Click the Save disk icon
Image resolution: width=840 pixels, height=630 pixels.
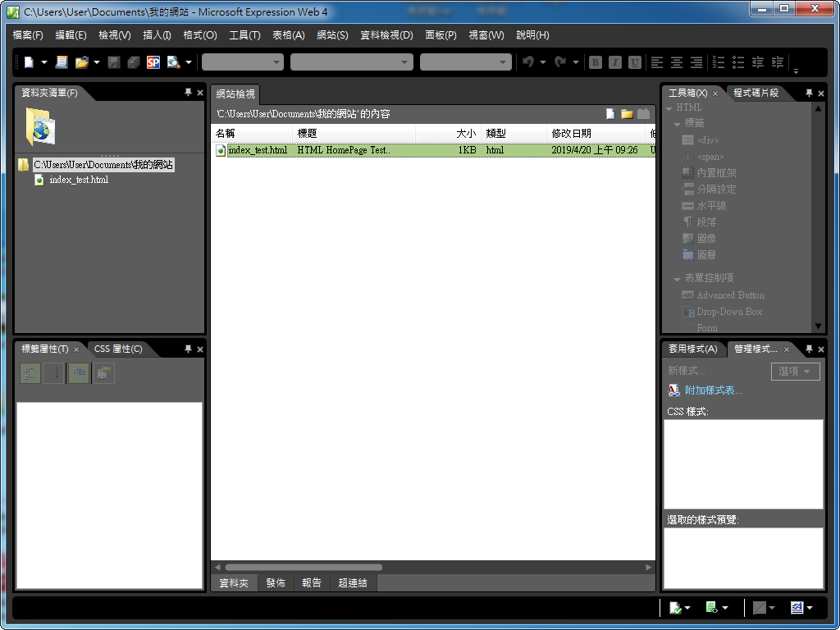113,62
